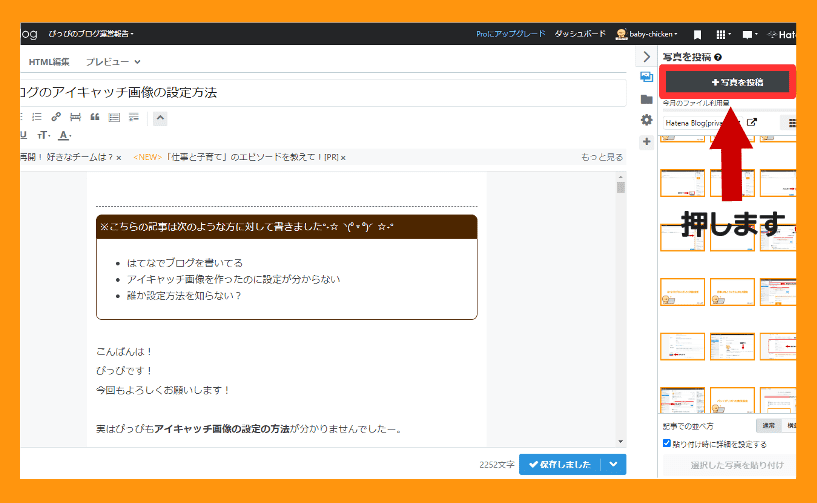Open the プレビュー tab
Screen dimensions: 817x503
[107, 62]
